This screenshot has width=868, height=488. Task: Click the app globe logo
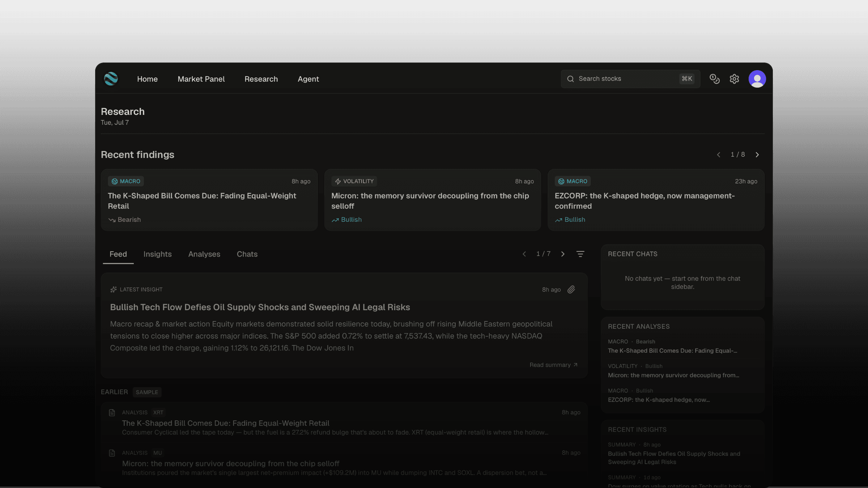111,79
